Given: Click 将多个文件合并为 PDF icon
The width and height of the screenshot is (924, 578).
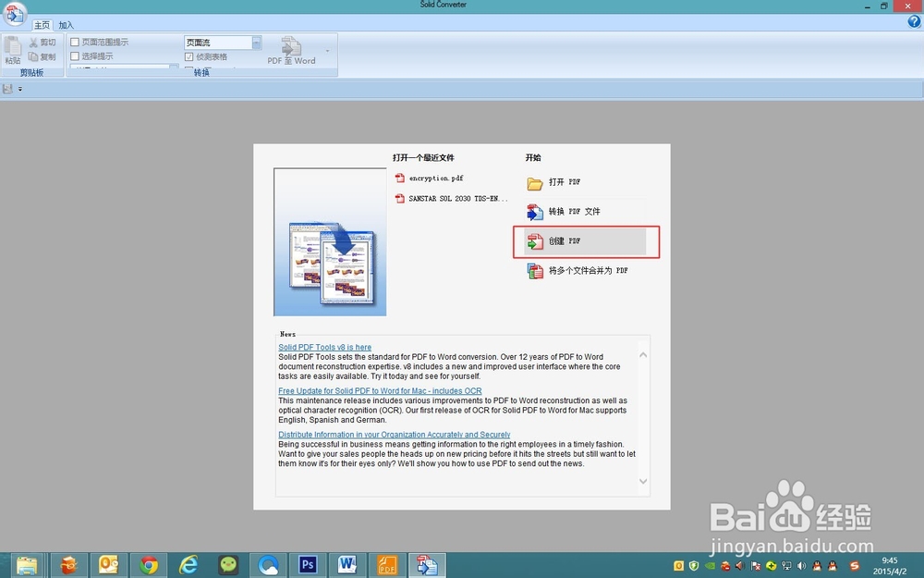Looking at the screenshot, I should click(x=535, y=271).
